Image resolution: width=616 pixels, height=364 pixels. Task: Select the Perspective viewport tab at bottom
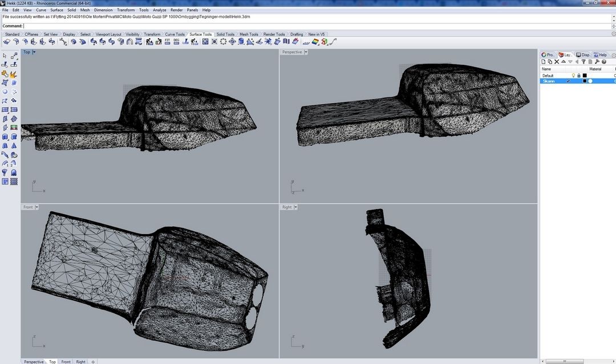tap(34, 362)
